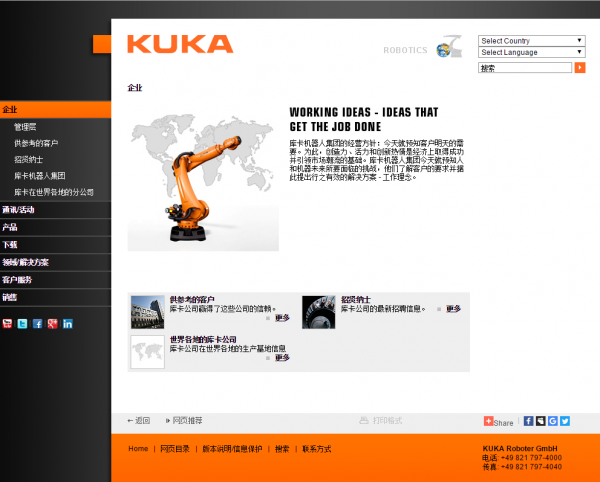Open the 库卡机器人集团 submenu item
Viewport: 600px width, 482px height.
coord(40,176)
